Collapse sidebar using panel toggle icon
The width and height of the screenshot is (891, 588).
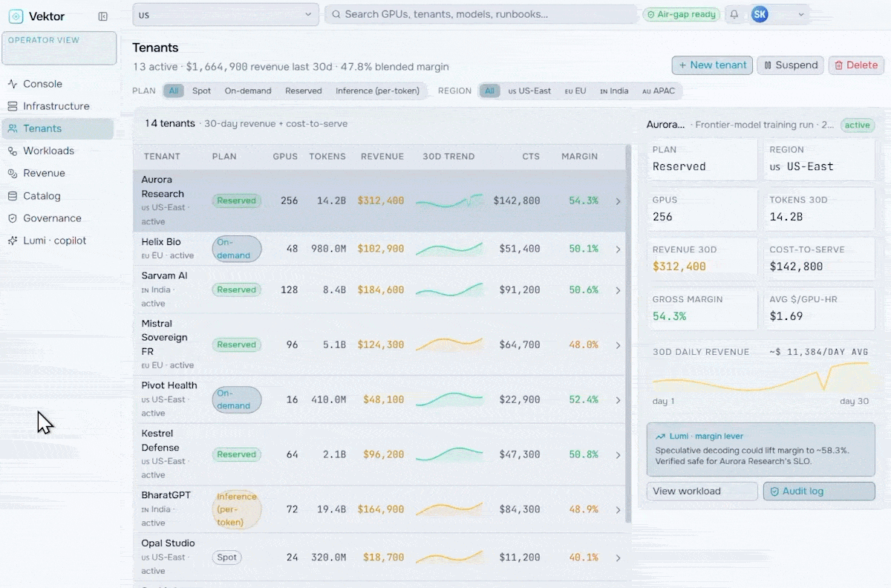point(103,16)
